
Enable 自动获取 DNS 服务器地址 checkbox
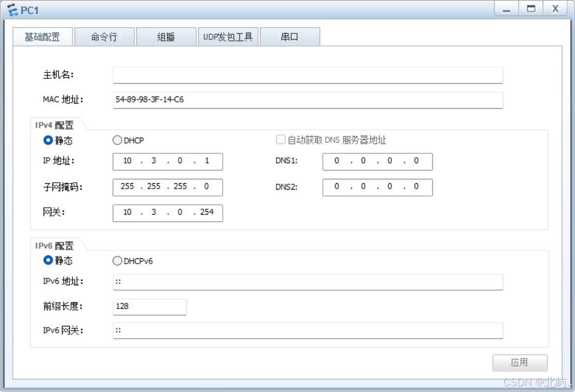(x=281, y=140)
